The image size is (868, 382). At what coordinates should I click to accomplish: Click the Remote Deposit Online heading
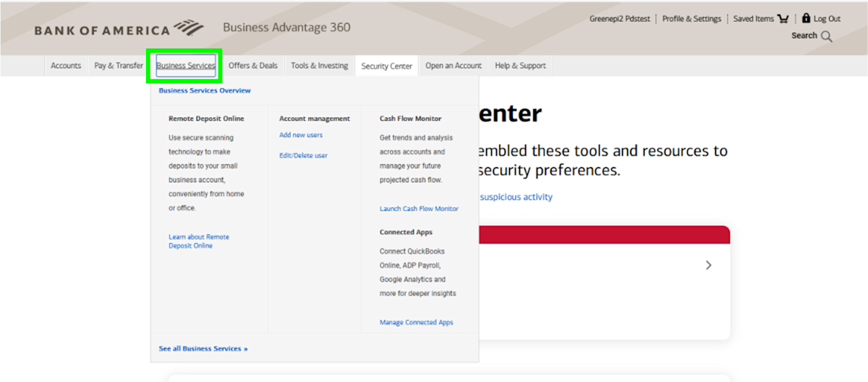pyautogui.click(x=206, y=119)
